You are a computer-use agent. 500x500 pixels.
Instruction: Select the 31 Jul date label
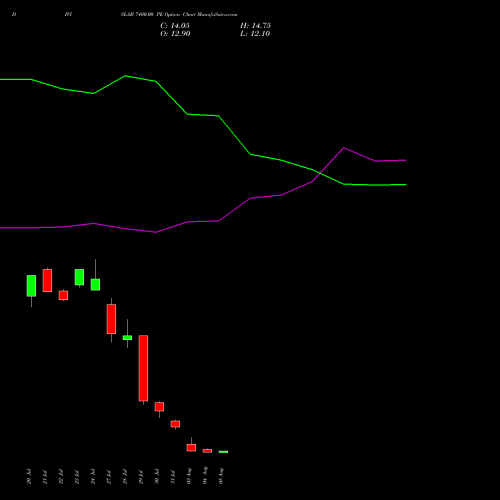click(x=173, y=476)
